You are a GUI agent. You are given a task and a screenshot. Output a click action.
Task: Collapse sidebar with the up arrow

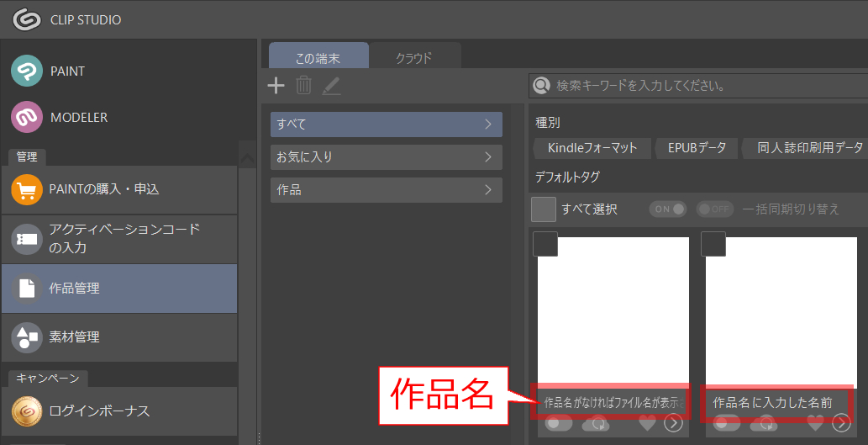[247, 159]
